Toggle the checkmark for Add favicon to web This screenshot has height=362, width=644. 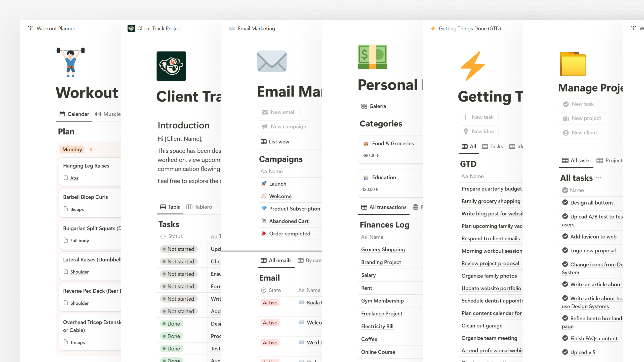565,236
